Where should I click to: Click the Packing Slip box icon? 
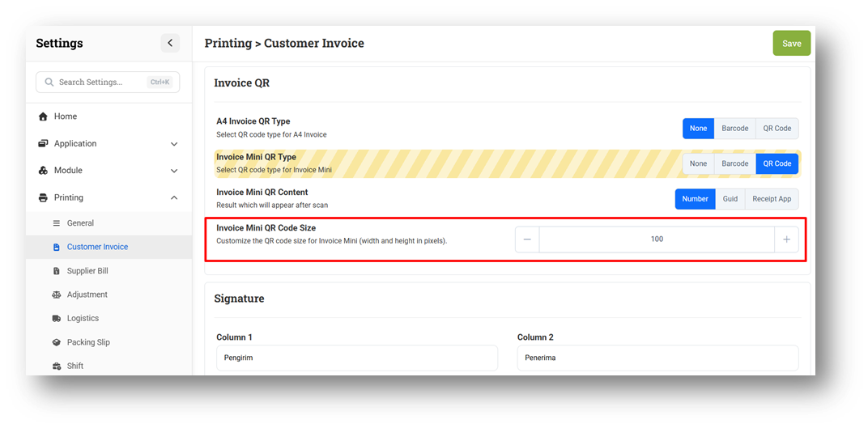[56, 342]
